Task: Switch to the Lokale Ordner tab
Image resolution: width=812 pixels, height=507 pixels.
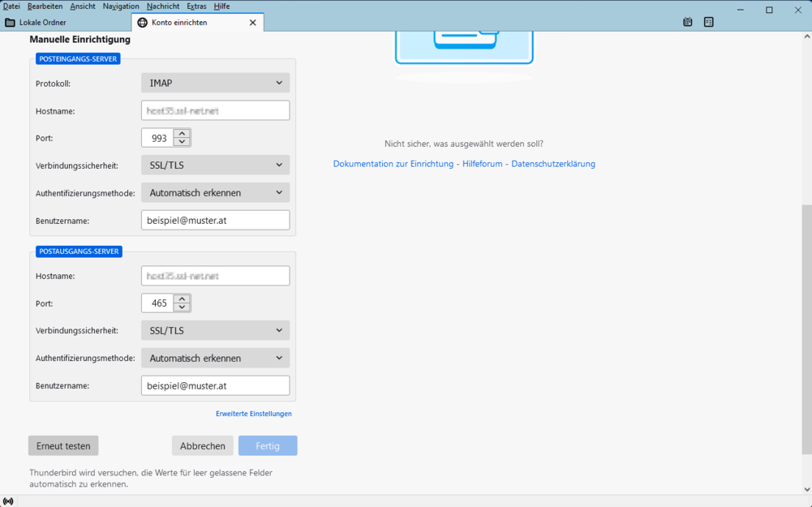Action: [42, 23]
